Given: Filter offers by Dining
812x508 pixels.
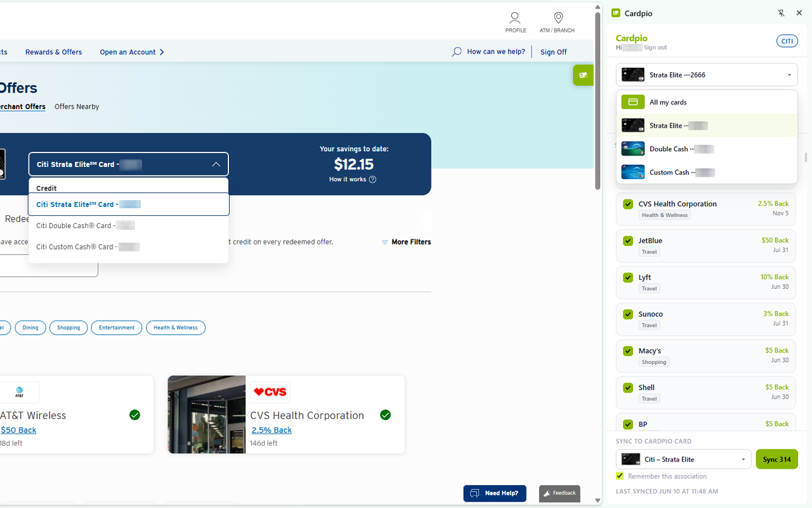Looking at the screenshot, I should point(30,328).
